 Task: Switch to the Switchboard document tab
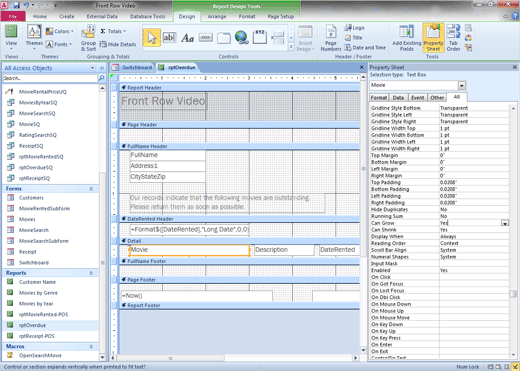click(132, 68)
